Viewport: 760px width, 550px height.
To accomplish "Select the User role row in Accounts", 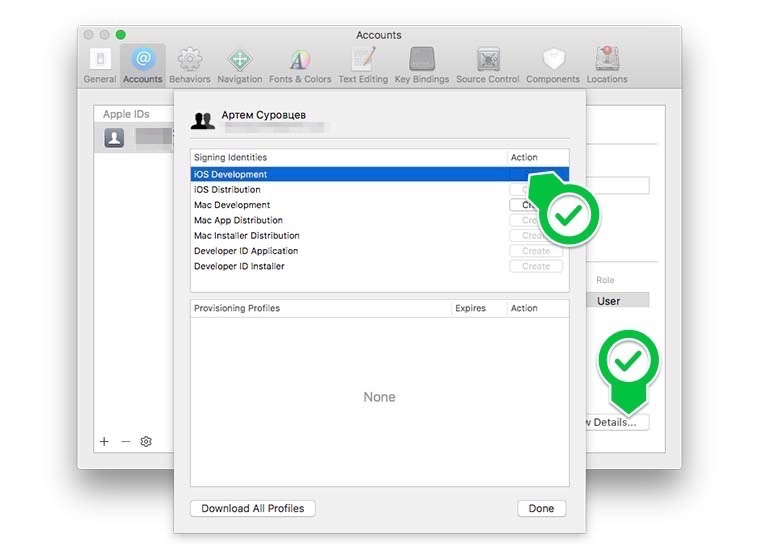I will 618,300.
